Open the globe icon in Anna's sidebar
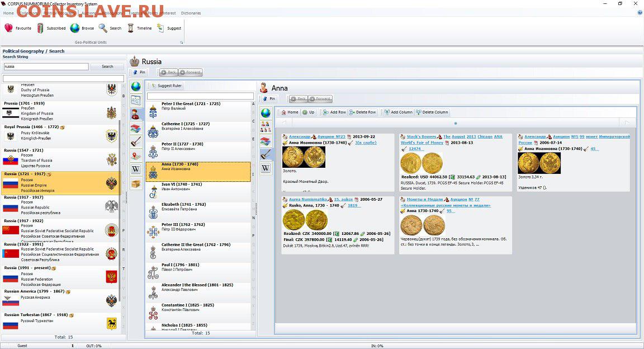The image size is (644, 349). point(266,112)
